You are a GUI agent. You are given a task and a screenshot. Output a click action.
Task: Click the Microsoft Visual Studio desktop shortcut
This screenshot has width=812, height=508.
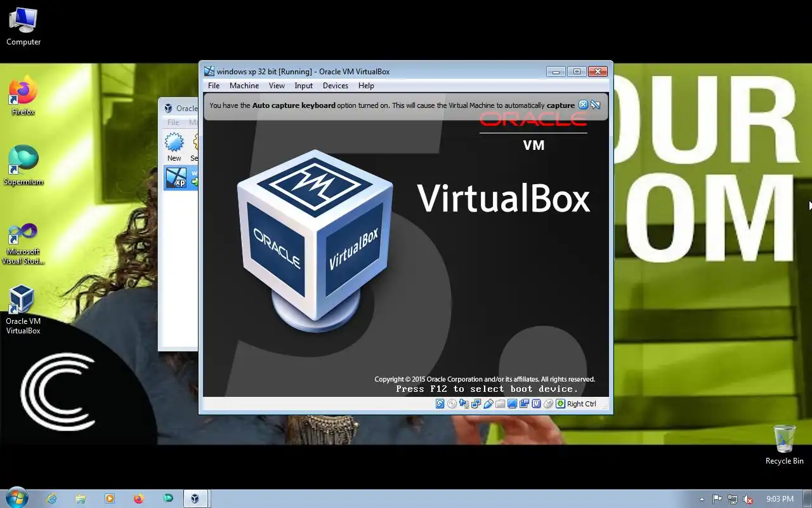(23, 243)
